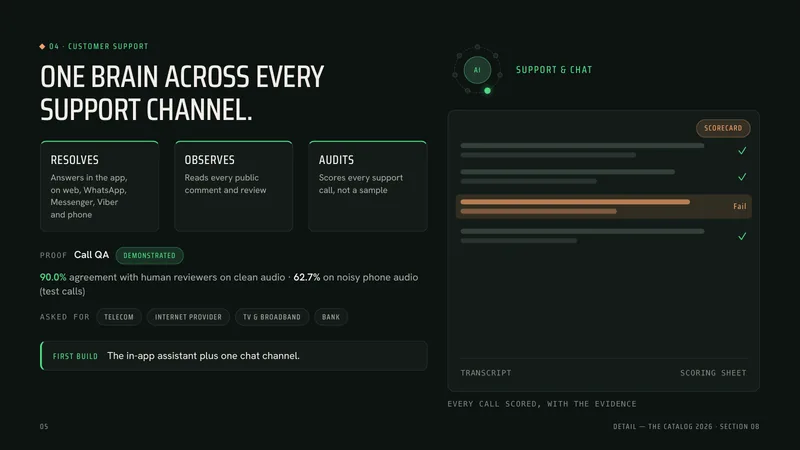The width and height of the screenshot is (800, 450).
Task: Click the orange diamond beside 04 Customer Support
Action: (42, 46)
